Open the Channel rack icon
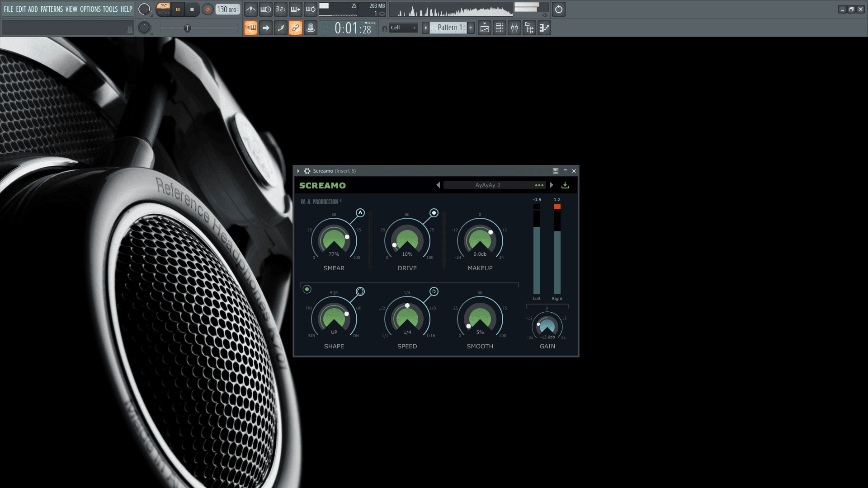 500,28
